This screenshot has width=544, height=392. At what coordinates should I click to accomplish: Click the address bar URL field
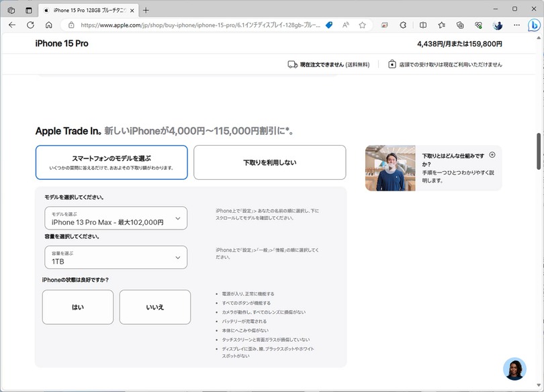coord(200,25)
